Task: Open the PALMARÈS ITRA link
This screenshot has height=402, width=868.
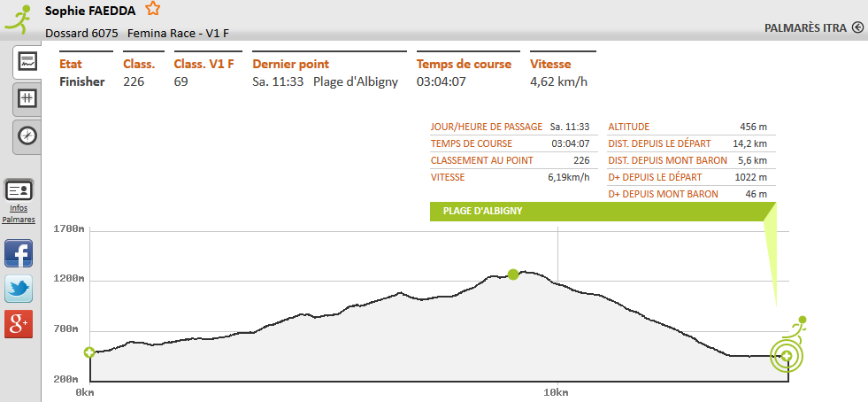Action: [805, 28]
